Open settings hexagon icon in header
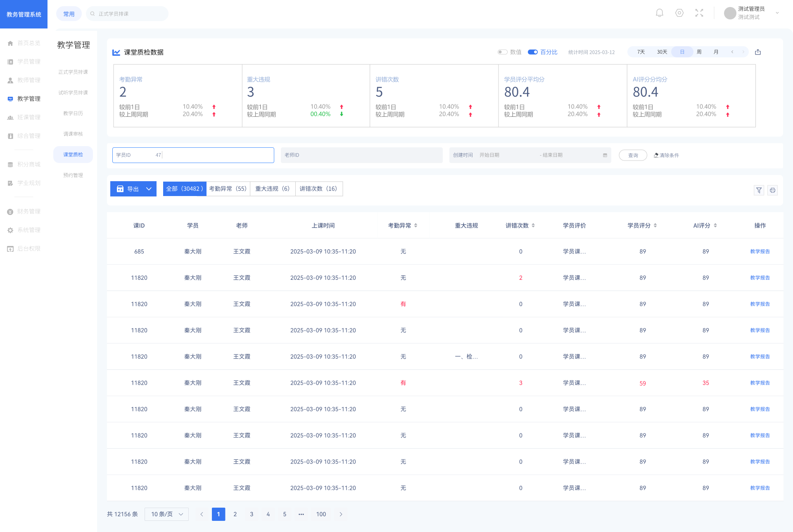 pyautogui.click(x=679, y=13)
